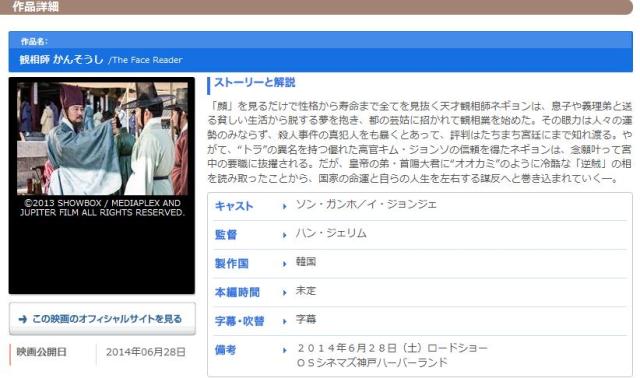Click the arrow marker next to 本編時間
The height and width of the screenshot is (378, 640).
point(284,293)
